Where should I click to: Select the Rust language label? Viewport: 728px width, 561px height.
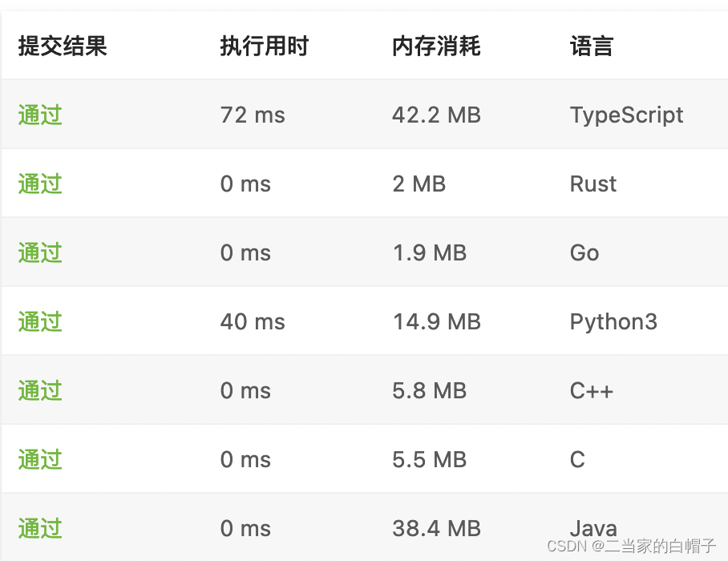point(593,184)
